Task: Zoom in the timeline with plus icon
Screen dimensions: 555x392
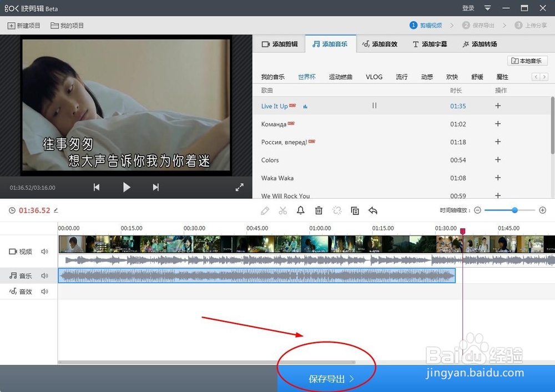Action: tap(543, 210)
